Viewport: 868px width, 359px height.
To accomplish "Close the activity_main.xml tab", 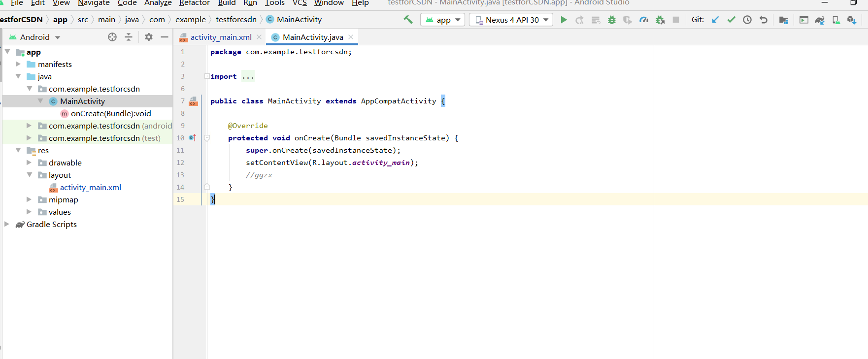I will [259, 37].
